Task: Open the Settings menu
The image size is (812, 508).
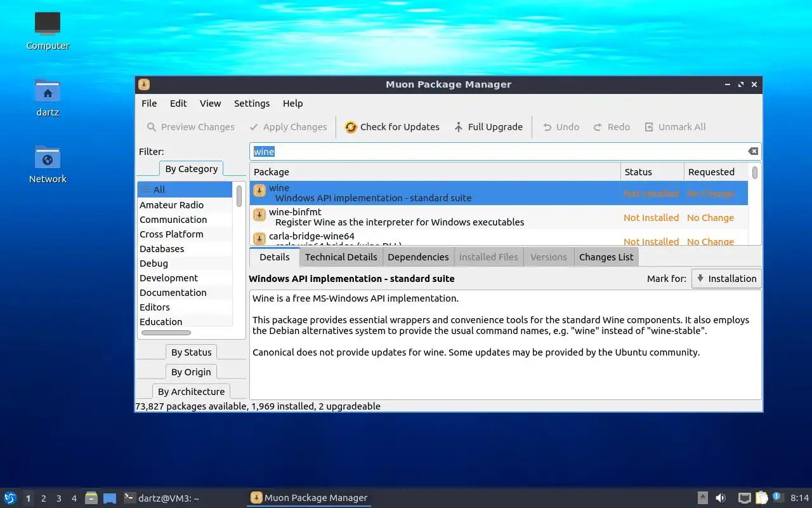Action: click(x=252, y=104)
